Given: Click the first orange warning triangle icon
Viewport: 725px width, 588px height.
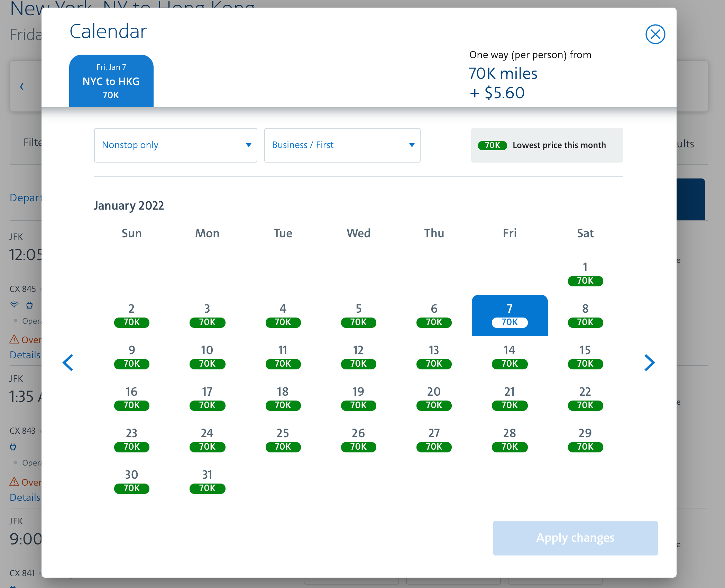Looking at the screenshot, I should 14,339.
